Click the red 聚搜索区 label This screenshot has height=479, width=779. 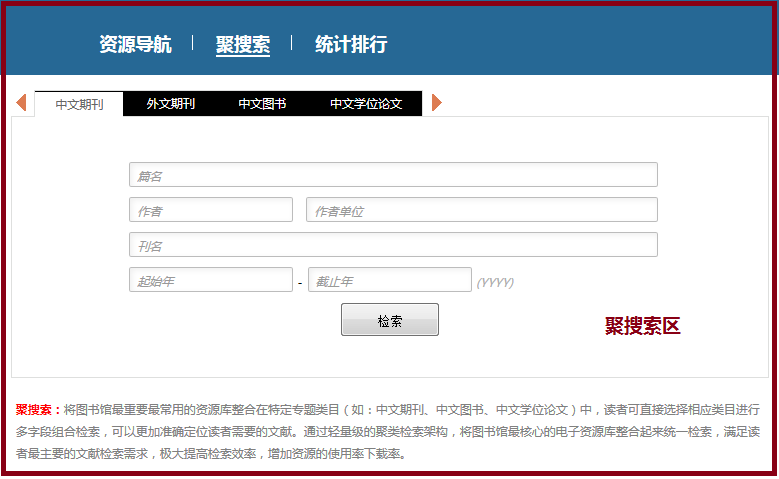(642, 327)
